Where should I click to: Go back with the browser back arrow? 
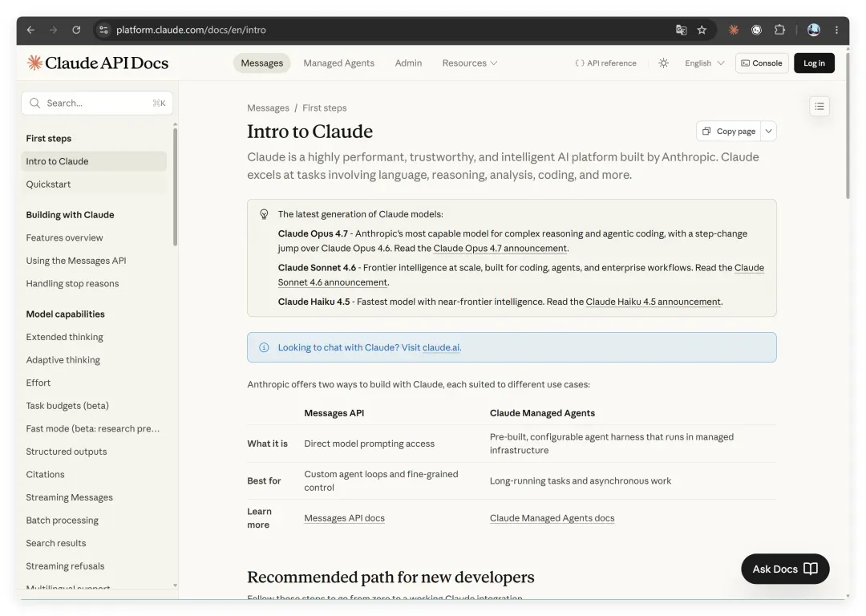pos(30,30)
